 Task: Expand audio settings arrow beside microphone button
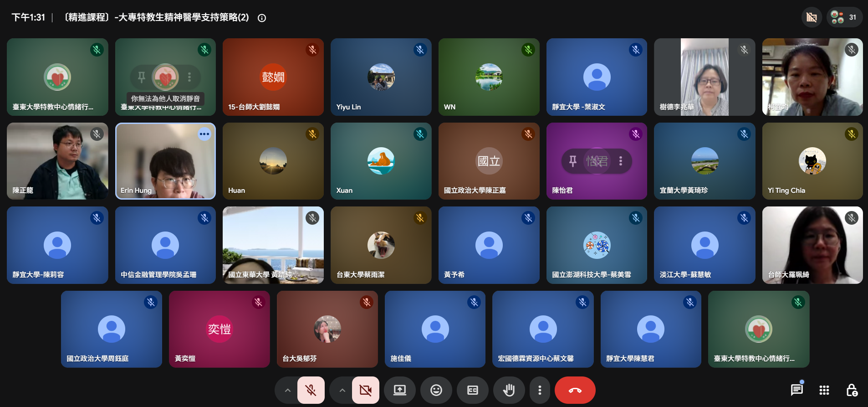coord(287,390)
